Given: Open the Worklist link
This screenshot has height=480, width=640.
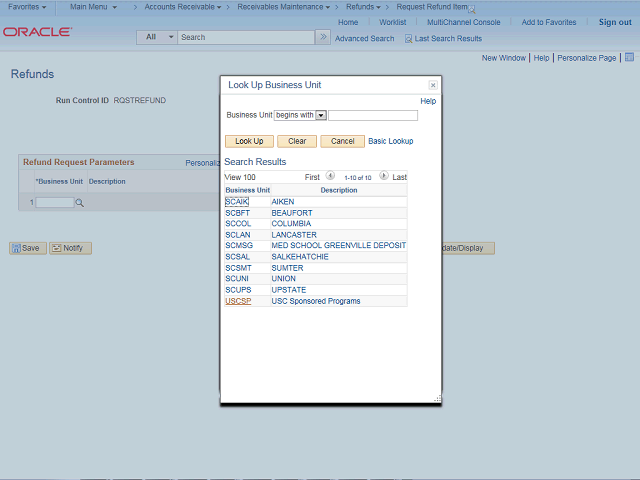Looking at the screenshot, I should point(392,22).
